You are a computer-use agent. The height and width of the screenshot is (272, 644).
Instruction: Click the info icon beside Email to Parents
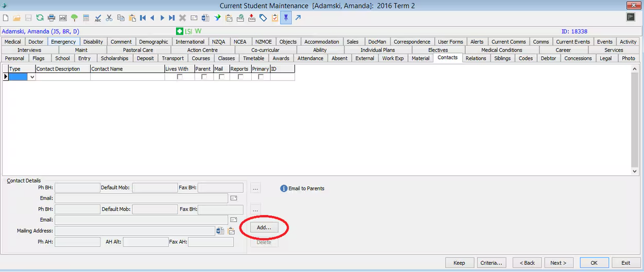(283, 189)
